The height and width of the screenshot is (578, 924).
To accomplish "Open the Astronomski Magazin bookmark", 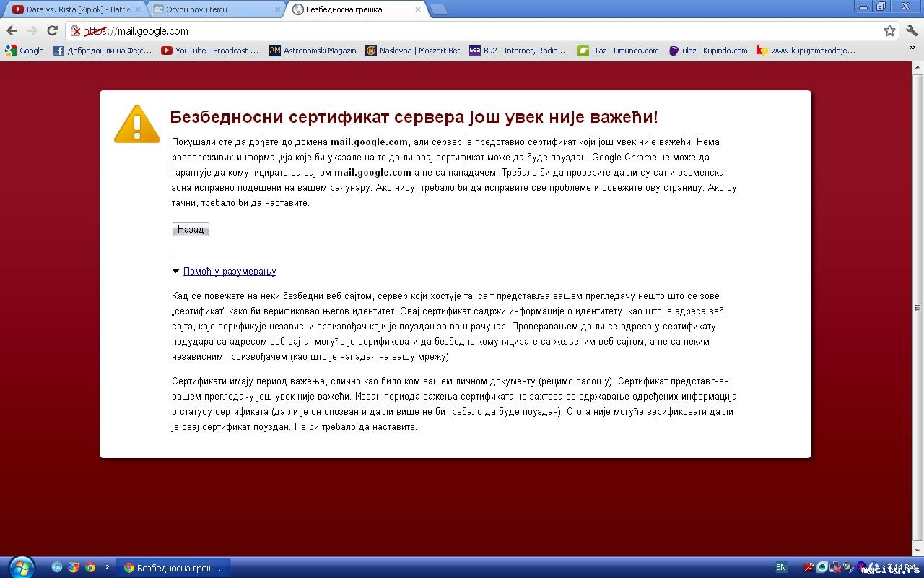I will (x=313, y=51).
